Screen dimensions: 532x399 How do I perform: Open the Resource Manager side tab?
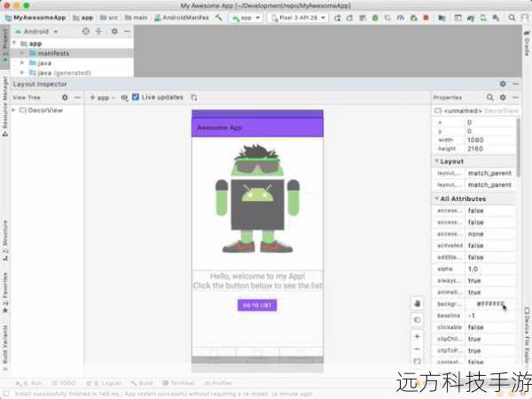[5, 106]
